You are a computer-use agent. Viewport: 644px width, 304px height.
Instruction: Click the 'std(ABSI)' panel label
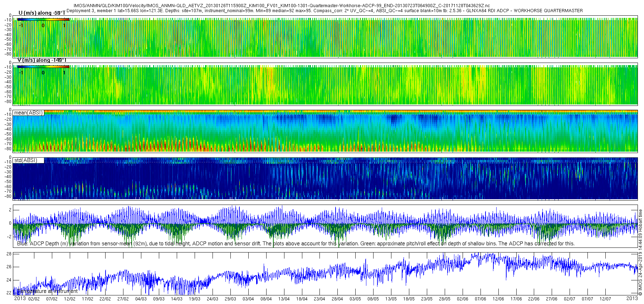pos(26,160)
